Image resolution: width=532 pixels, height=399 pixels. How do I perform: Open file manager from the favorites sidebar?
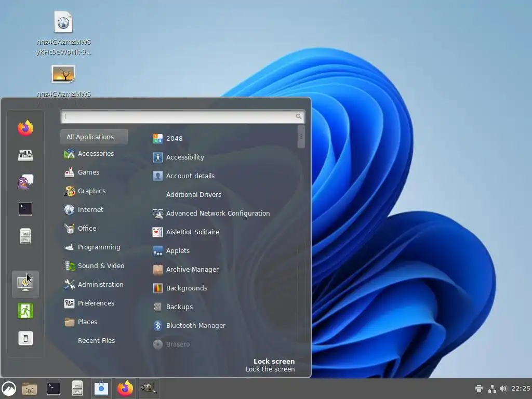pyautogui.click(x=25, y=236)
